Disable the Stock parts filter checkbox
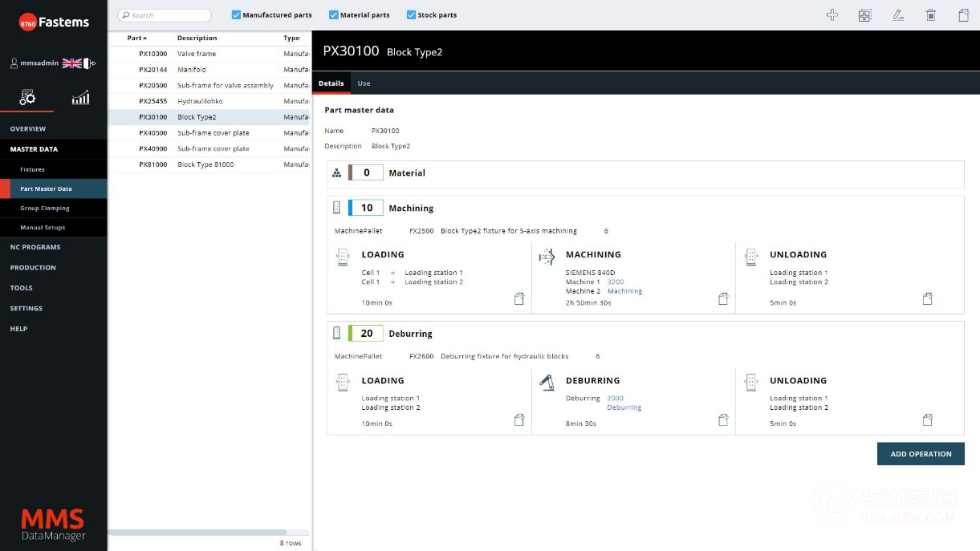Image resolution: width=980 pixels, height=551 pixels. (411, 15)
